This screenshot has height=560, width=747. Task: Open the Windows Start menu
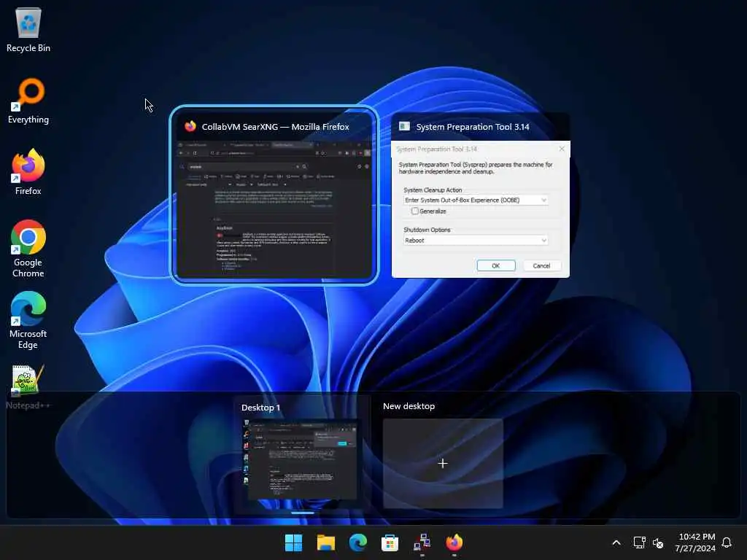click(x=293, y=542)
